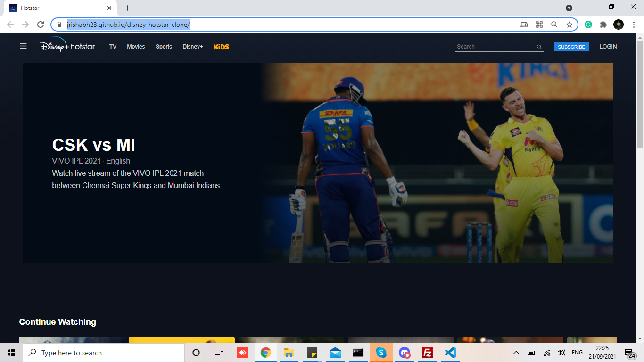
Task: Launch Visual Studio Code from the taskbar
Action: coord(450,352)
